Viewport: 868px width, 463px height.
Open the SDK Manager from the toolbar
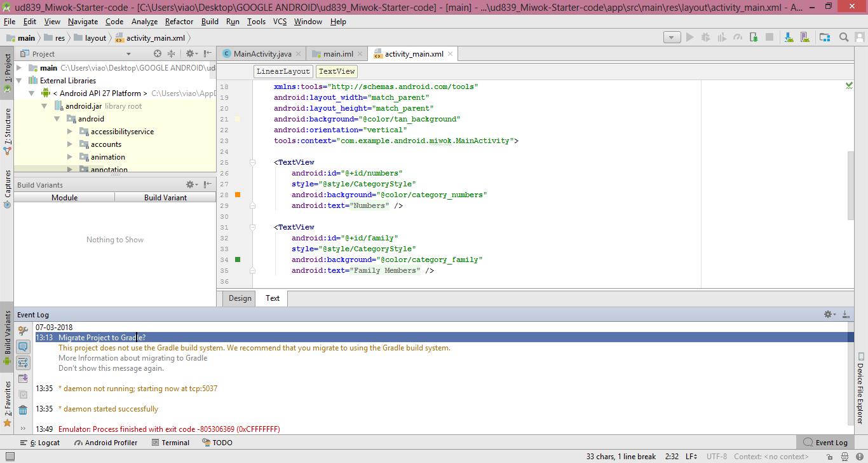[788, 37]
